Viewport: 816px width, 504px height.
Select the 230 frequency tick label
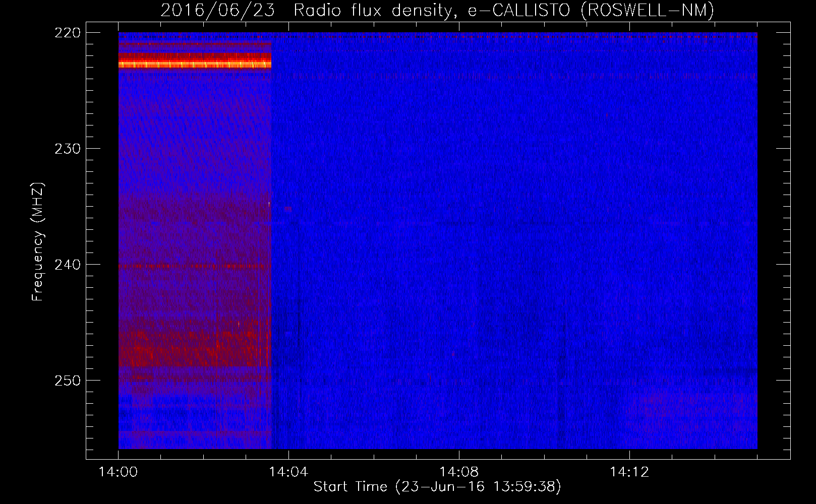pyautogui.click(x=67, y=149)
